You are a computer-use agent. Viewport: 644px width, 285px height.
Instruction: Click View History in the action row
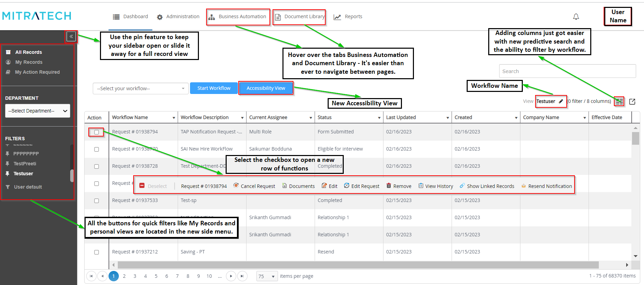(435, 186)
